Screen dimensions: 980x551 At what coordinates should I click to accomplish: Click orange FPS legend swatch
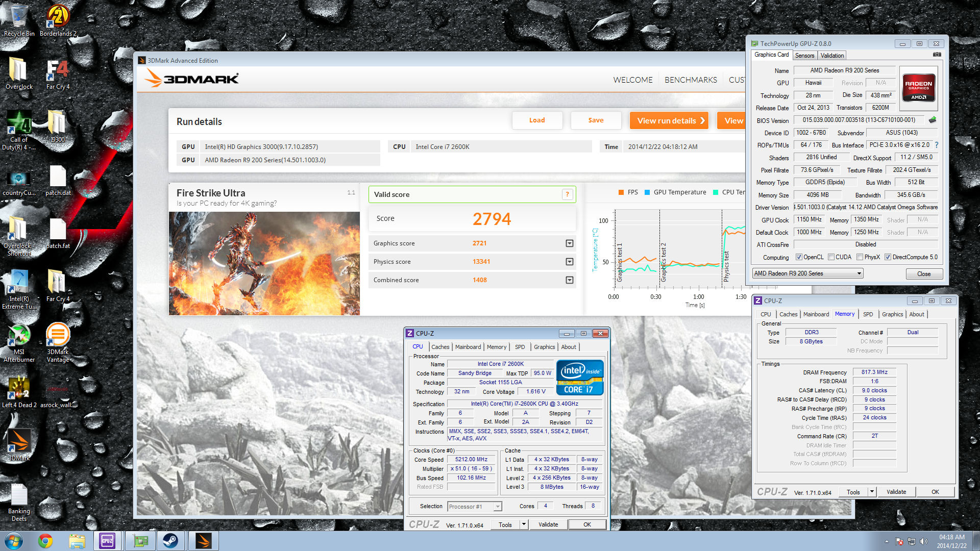[621, 192]
